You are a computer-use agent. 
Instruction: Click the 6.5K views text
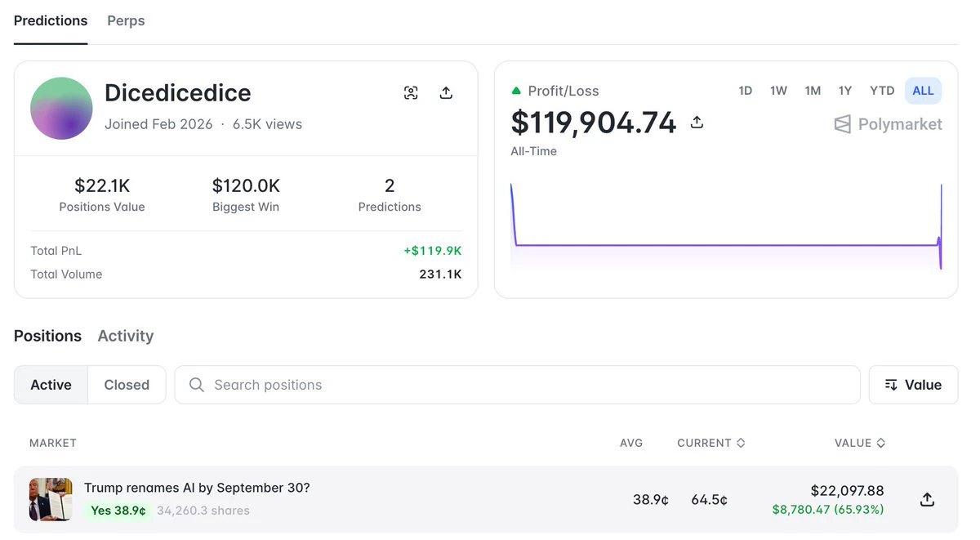(267, 124)
